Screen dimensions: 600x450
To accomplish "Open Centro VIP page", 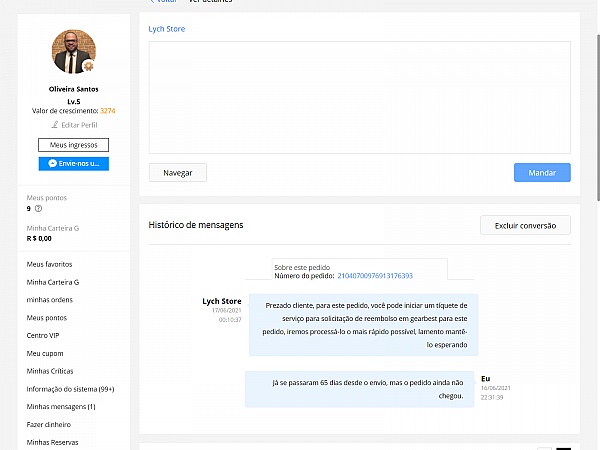I will pyautogui.click(x=44, y=336).
